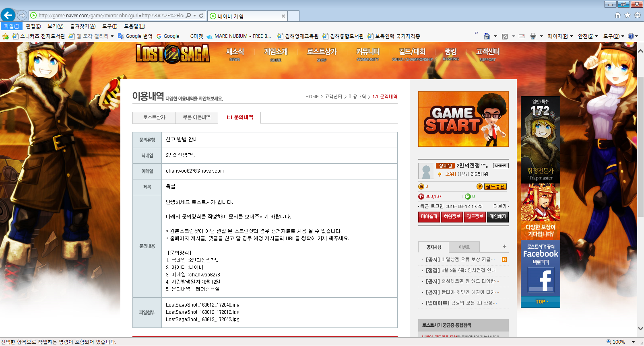Screen dimensions: 644x346
Task: Click the gold G coin icon
Action: click(421, 186)
